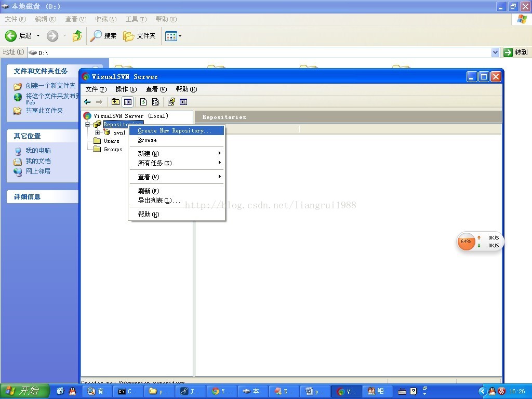
Task: Click the address bar D:\ field
Action: [259, 52]
